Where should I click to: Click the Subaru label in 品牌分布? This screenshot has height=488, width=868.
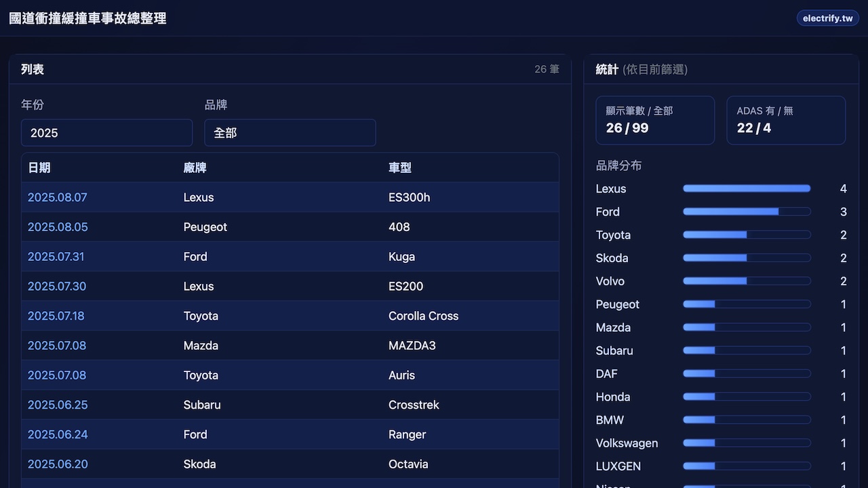614,350
